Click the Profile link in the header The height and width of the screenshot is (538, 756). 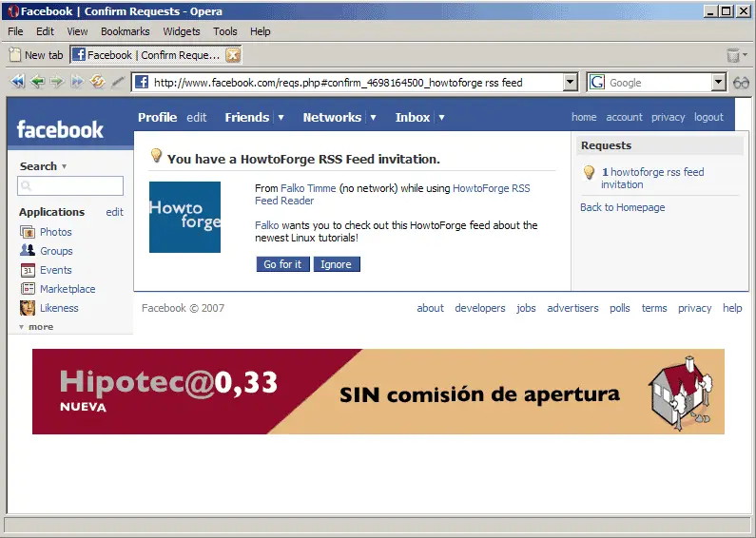point(157,117)
